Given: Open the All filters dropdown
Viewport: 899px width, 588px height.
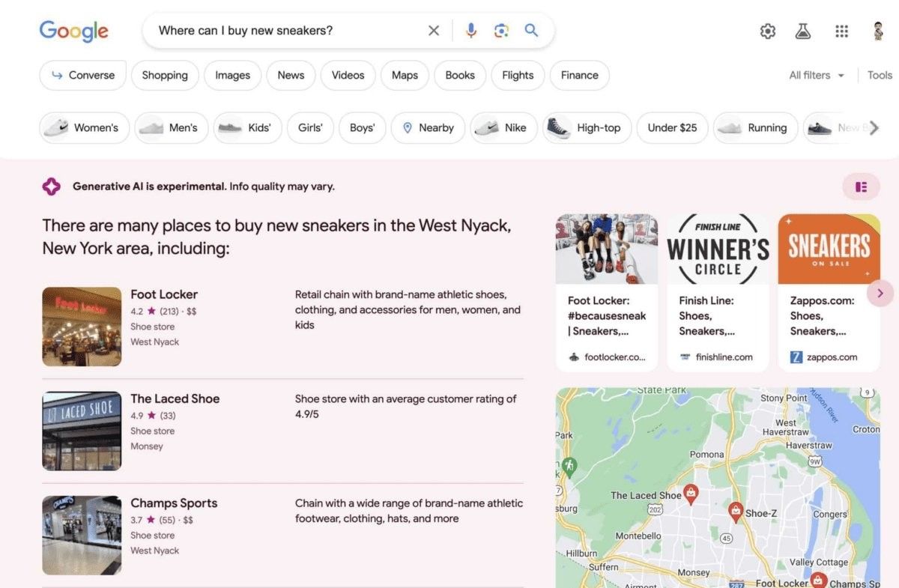Looking at the screenshot, I should pos(817,75).
